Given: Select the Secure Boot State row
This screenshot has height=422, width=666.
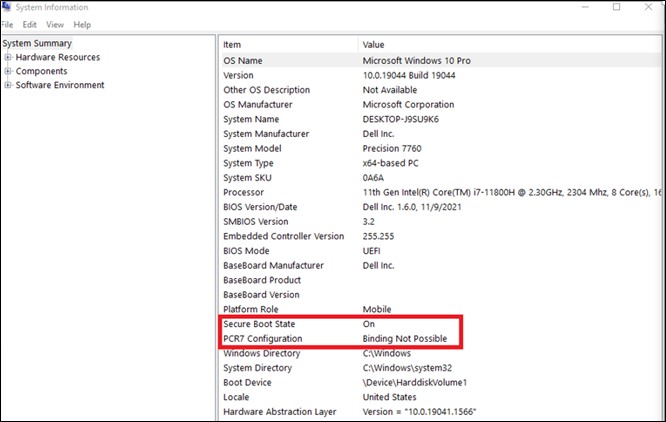Looking at the screenshot, I should [x=259, y=325].
